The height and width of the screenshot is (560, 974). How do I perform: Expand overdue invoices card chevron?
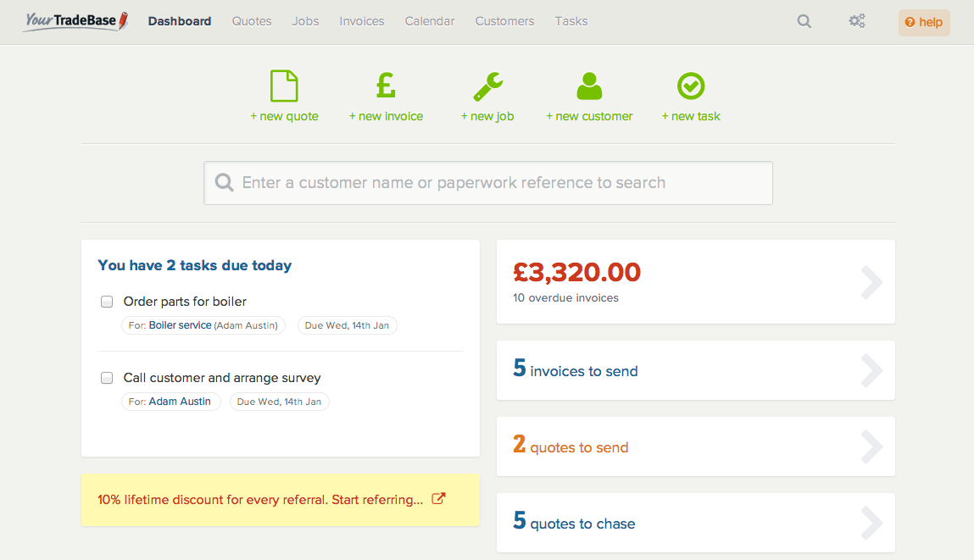pos(871,283)
